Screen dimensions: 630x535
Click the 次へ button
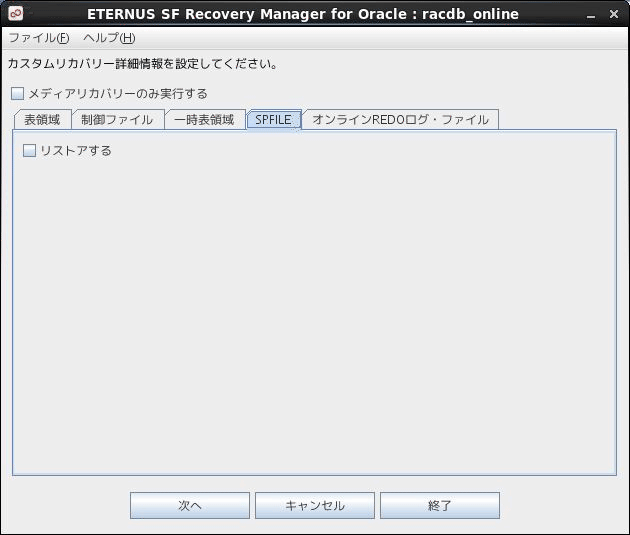190,505
